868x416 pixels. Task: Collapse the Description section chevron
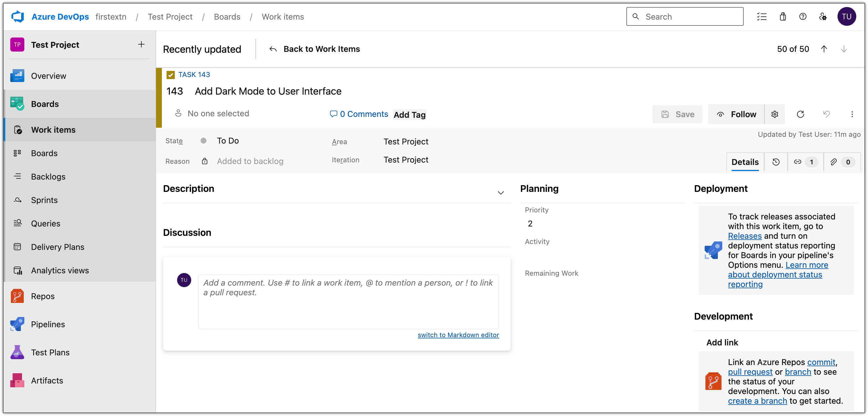pos(500,193)
